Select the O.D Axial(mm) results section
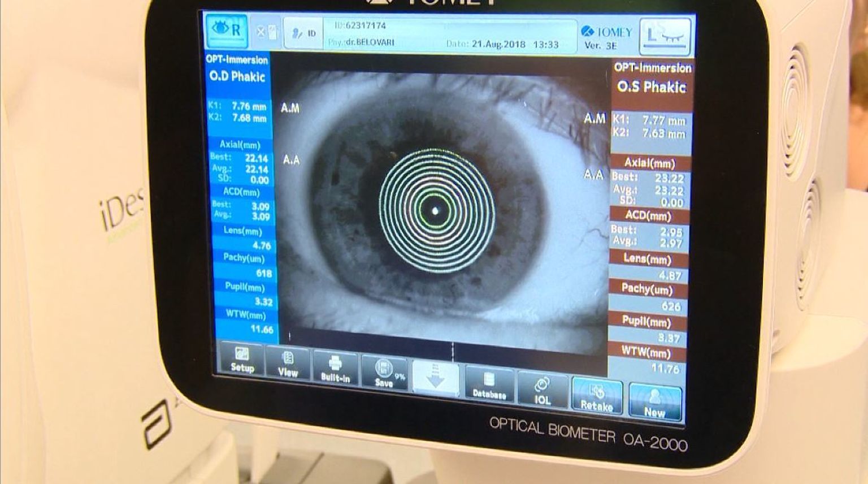The width and height of the screenshot is (868, 484). click(240, 145)
